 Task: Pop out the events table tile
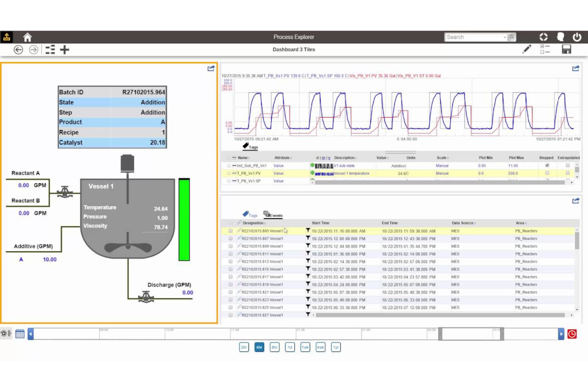tap(576, 201)
